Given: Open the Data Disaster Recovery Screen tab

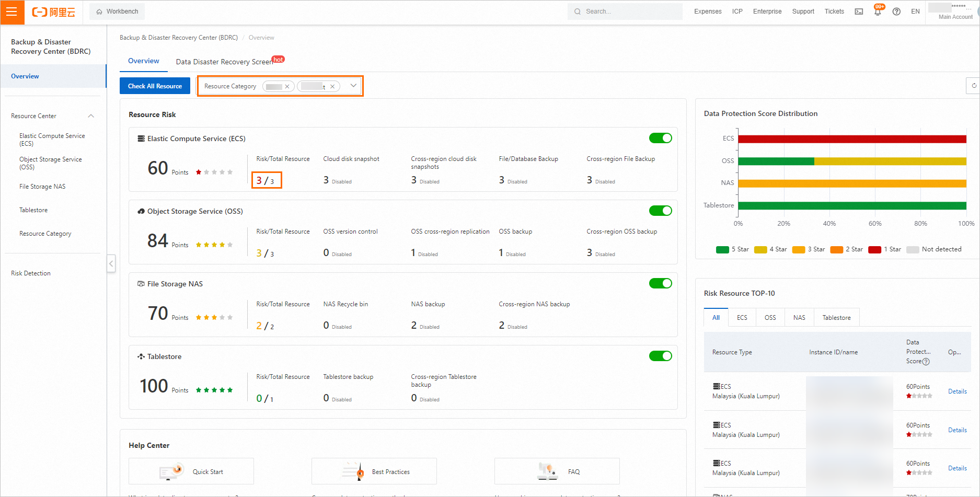Looking at the screenshot, I should (x=225, y=62).
